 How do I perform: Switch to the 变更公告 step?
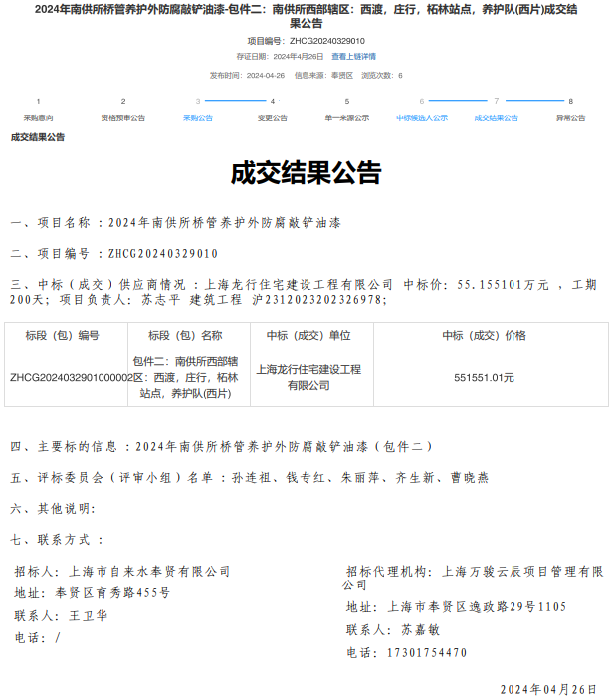coord(272,117)
